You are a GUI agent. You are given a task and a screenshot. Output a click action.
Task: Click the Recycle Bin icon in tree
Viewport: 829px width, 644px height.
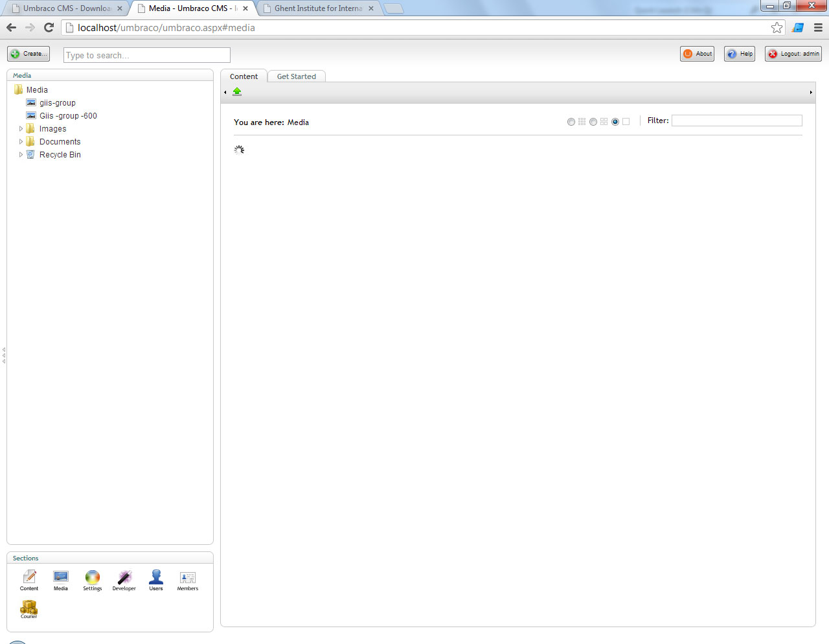[x=30, y=154]
